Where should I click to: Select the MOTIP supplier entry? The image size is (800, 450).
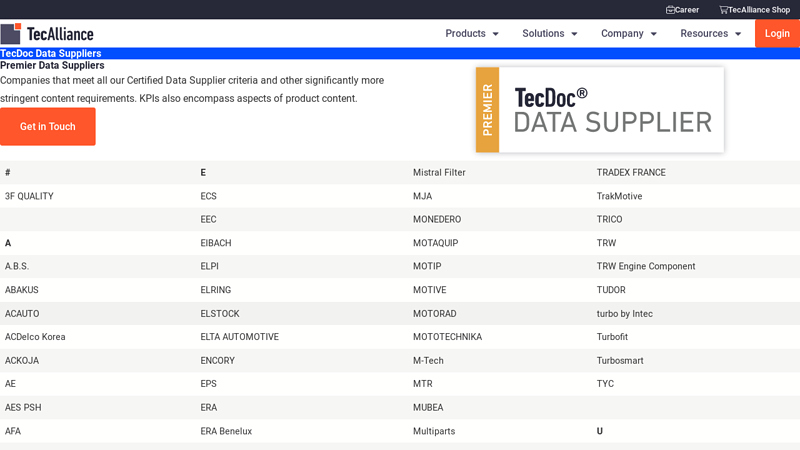[427, 266]
